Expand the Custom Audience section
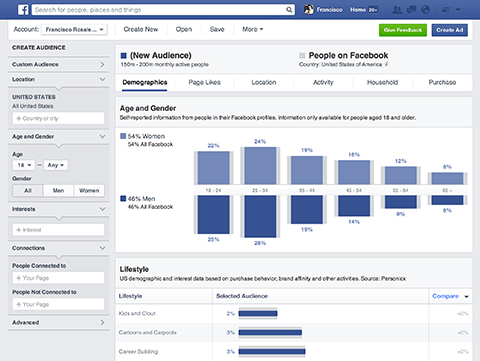 pyautogui.click(x=58, y=64)
